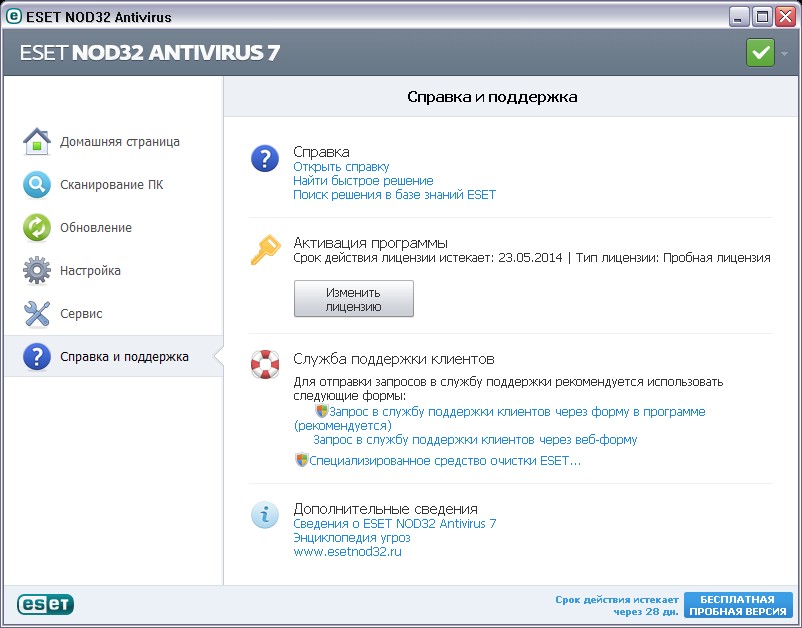This screenshot has width=802, height=628.
Task: Click the blue question icon beside Справка heading
Action: (265, 159)
